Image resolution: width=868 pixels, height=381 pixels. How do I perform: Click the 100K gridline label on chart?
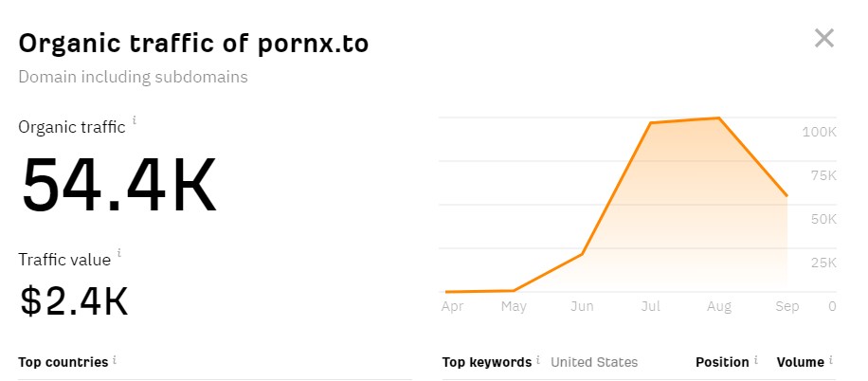pyautogui.click(x=819, y=132)
